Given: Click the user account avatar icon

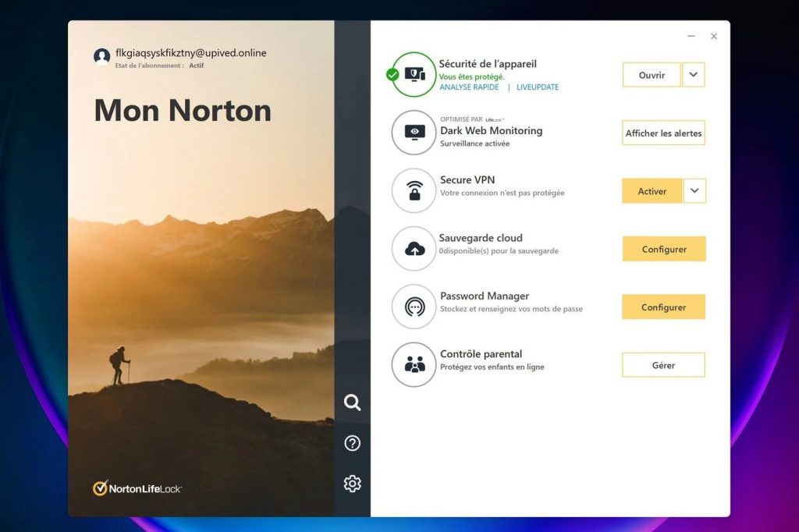Looking at the screenshot, I should (x=101, y=56).
